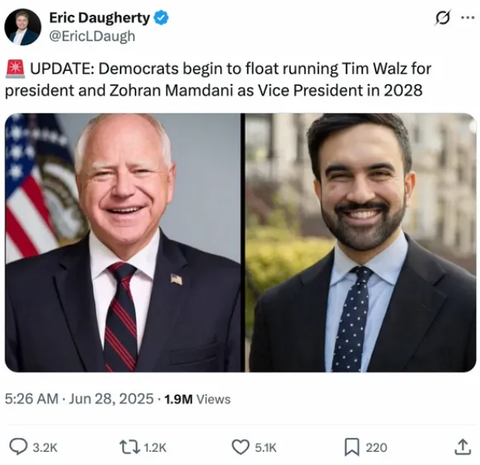Click the blue verified badge
The height and width of the screenshot is (465, 480).
[x=161, y=18]
